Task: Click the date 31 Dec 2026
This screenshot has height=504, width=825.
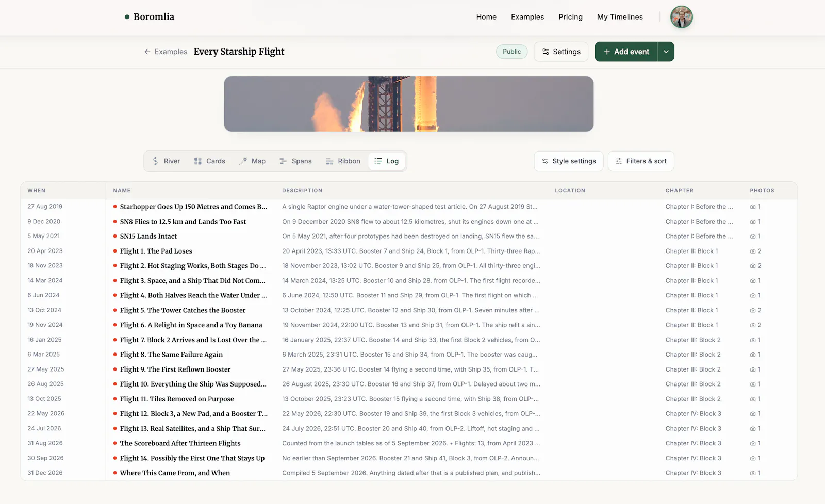Action: pos(45,473)
